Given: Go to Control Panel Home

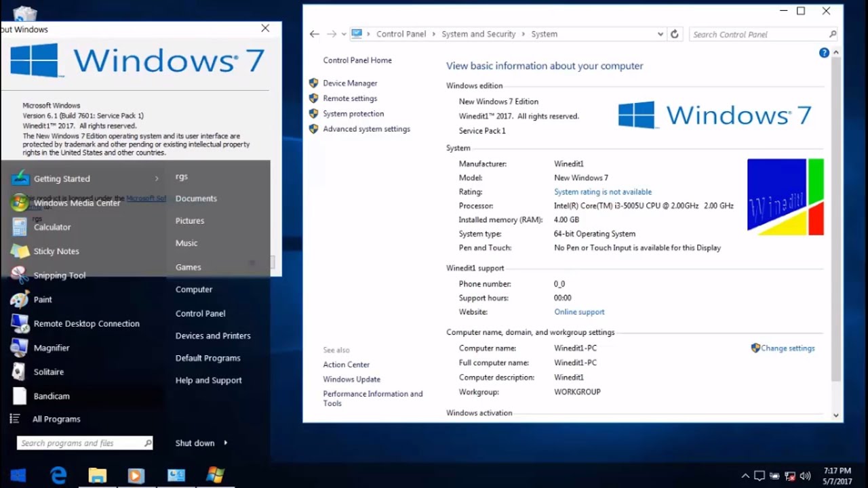Looking at the screenshot, I should tap(357, 60).
